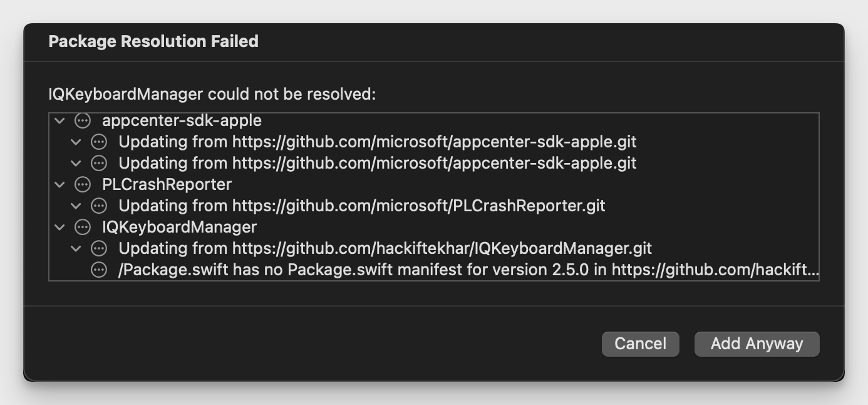Collapse the IQKeyboardManager package group
Screen dimensions: 868x405
(60, 227)
